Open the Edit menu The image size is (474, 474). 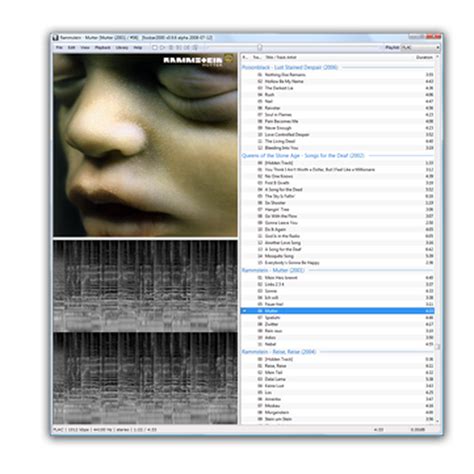71,48
